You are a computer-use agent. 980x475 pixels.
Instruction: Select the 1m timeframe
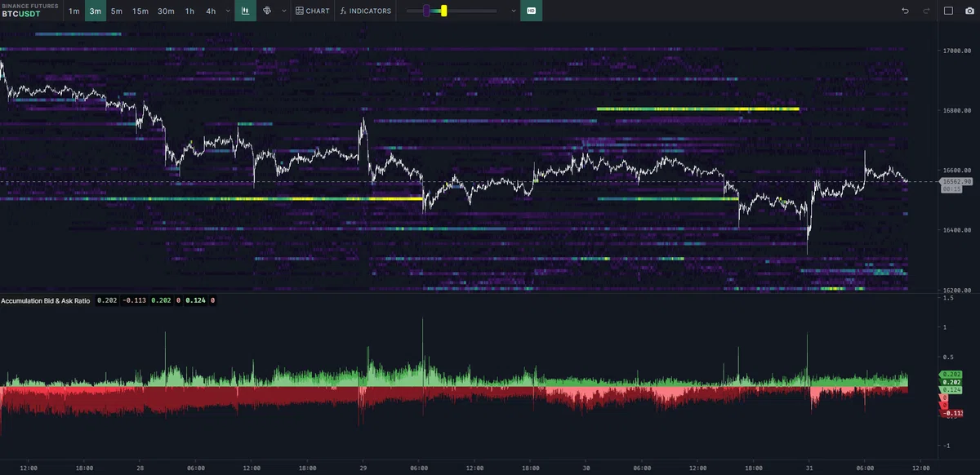pos(74,11)
